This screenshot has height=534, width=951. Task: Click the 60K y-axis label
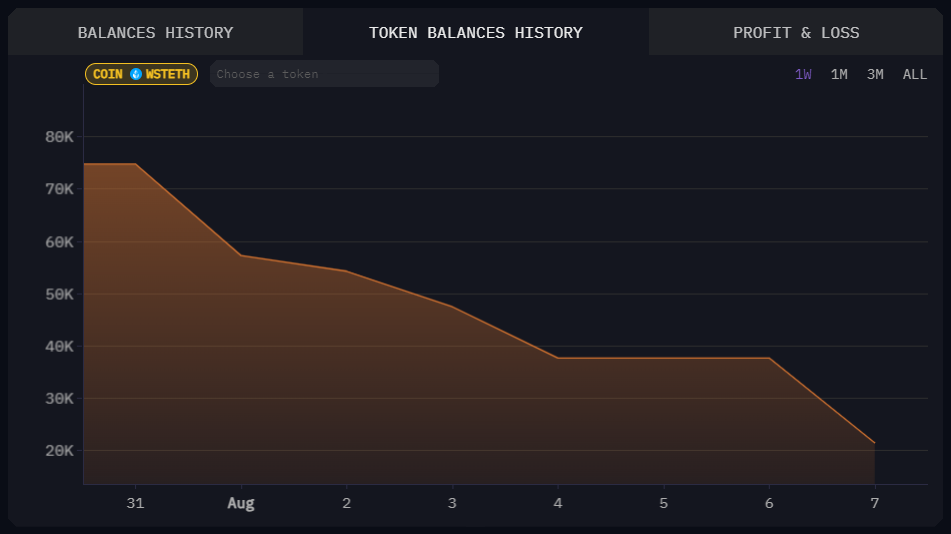(59, 242)
